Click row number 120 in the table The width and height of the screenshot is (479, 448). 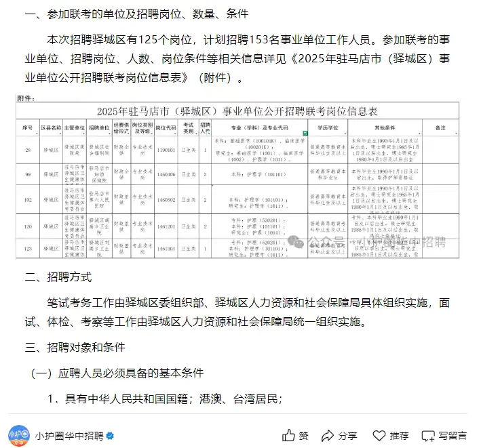28,226
